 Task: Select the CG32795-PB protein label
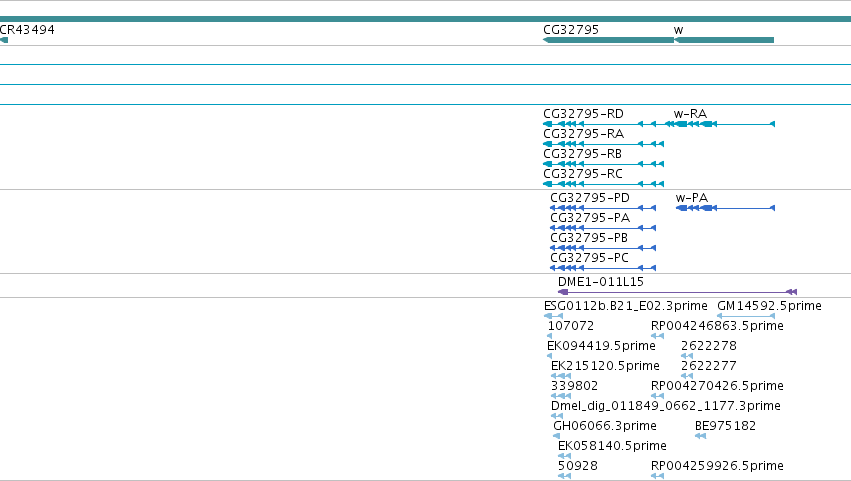(589, 238)
